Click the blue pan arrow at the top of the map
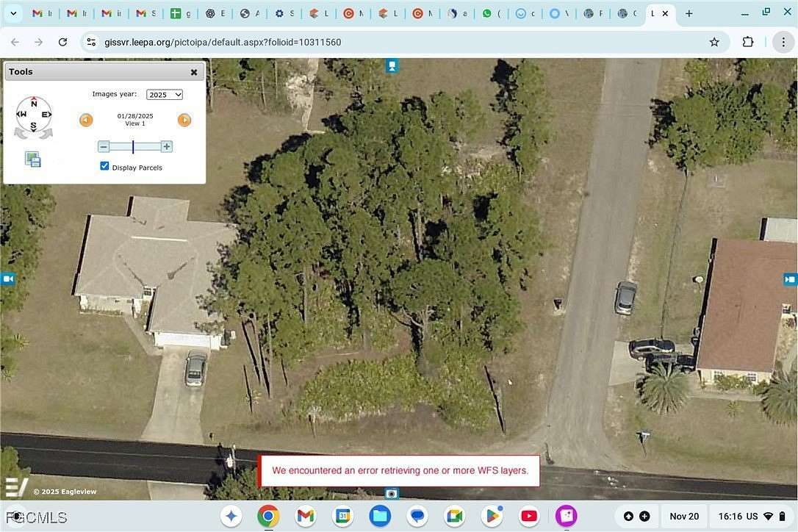 click(x=392, y=65)
